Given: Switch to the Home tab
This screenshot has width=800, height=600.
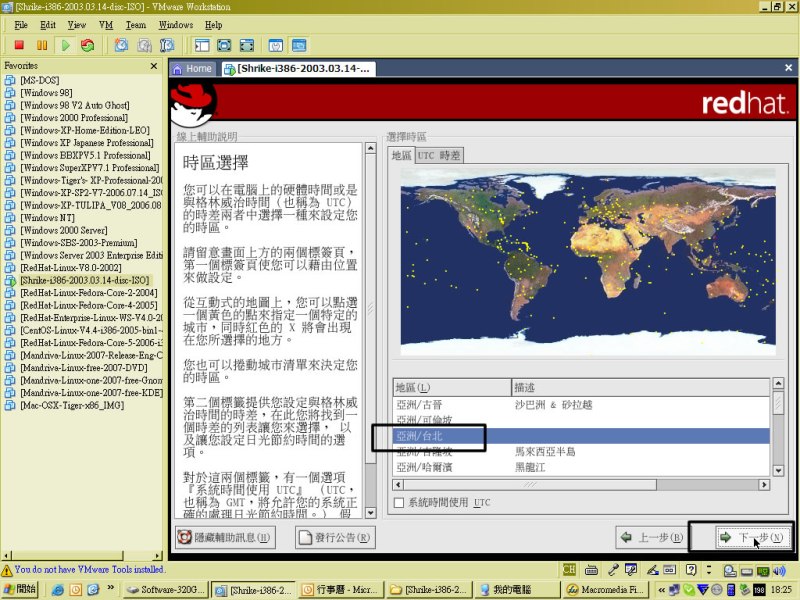Looking at the screenshot, I should [193, 69].
